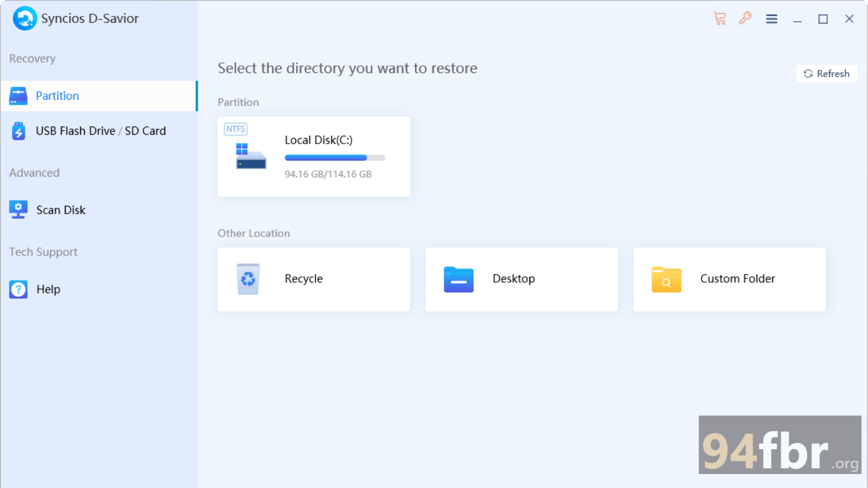Click the 94.16 GB/114.16 GB text
The width and height of the screenshot is (868, 488).
coord(328,174)
